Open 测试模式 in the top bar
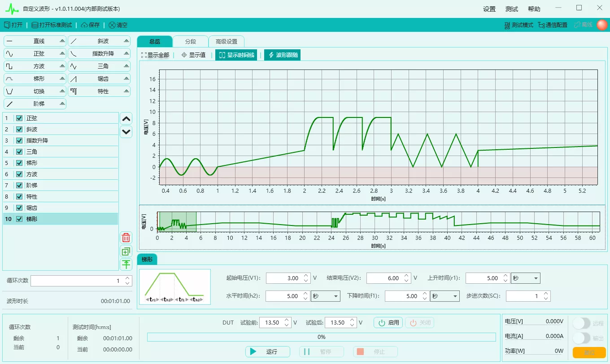This screenshot has height=364, width=610. pyautogui.click(x=519, y=25)
